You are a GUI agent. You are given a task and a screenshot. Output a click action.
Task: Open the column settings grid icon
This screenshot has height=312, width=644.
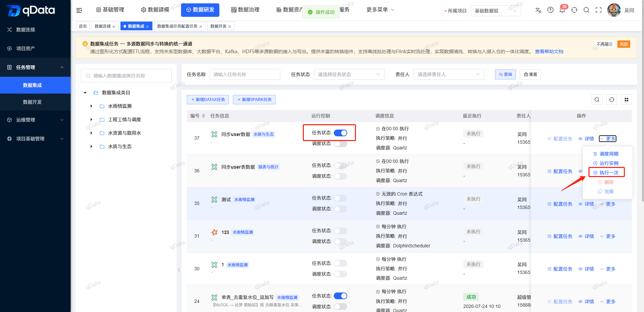[627, 100]
